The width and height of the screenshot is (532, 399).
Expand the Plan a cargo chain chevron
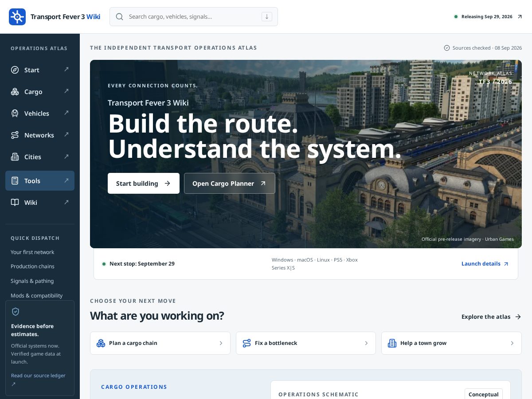[221, 343]
